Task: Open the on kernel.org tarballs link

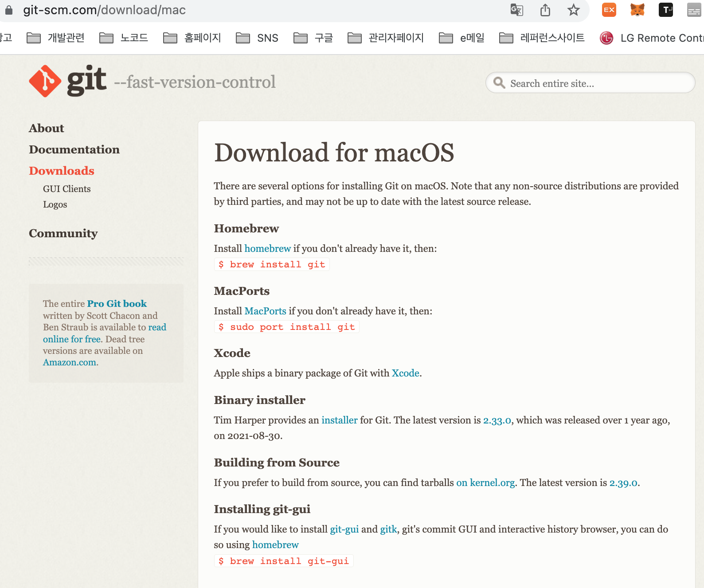Action: click(486, 483)
